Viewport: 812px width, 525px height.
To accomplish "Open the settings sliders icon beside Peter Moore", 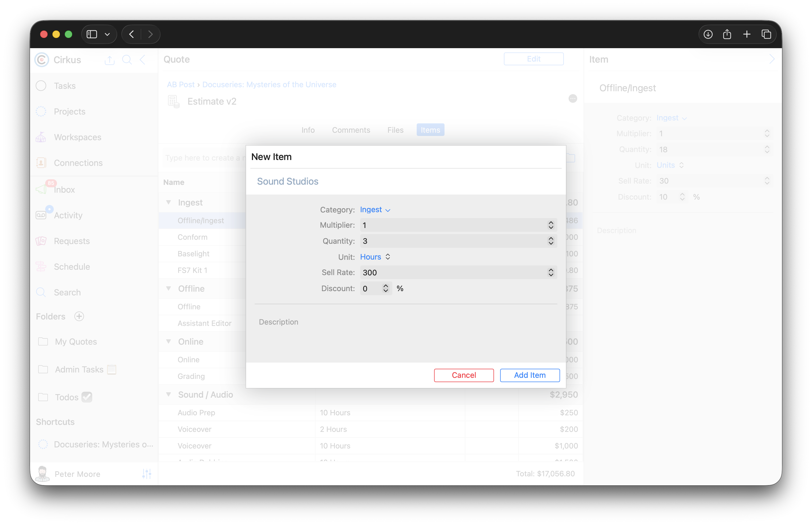I will [x=147, y=474].
